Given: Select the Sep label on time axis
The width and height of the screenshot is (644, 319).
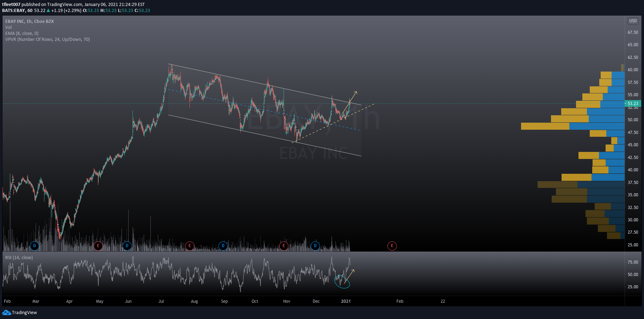Looking at the screenshot, I should 224,301.
